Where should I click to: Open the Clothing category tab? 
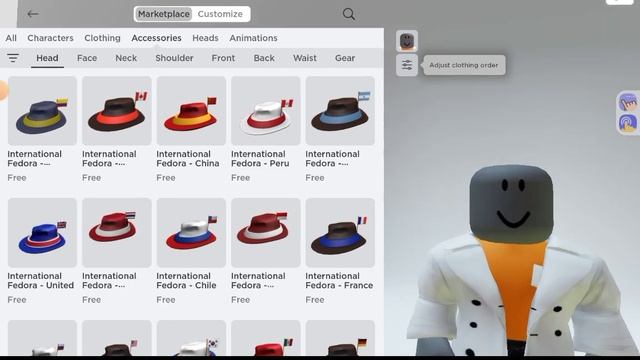102,38
